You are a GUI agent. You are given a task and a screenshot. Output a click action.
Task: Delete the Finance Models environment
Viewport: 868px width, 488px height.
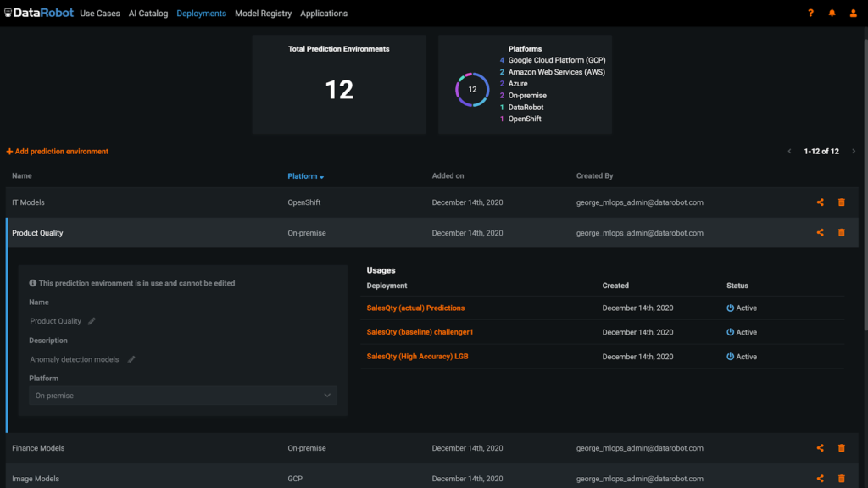coord(842,448)
